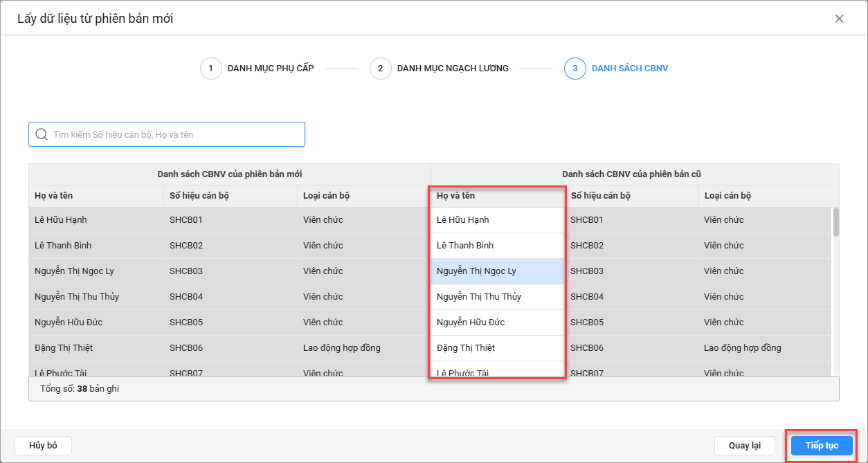Open old-version name dropdown for Nguyễn Thị Ngọc Ly
Viewport: 868px width, 463px height.
point(497,271)
